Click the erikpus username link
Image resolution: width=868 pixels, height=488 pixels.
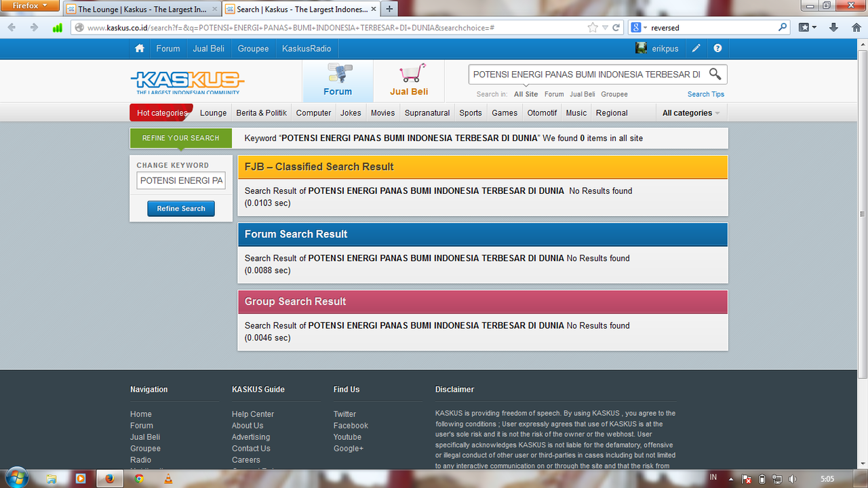665,49
